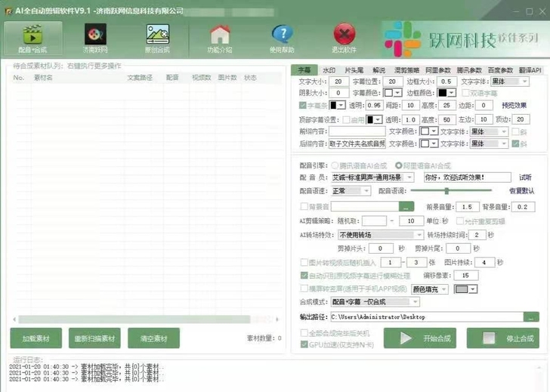Switch to the 百度参数 tab
Screen dimensions: 550x392
coord(500,70)
